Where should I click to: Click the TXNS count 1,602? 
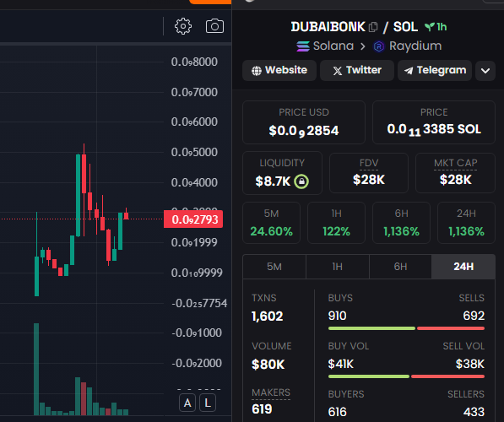267,316
